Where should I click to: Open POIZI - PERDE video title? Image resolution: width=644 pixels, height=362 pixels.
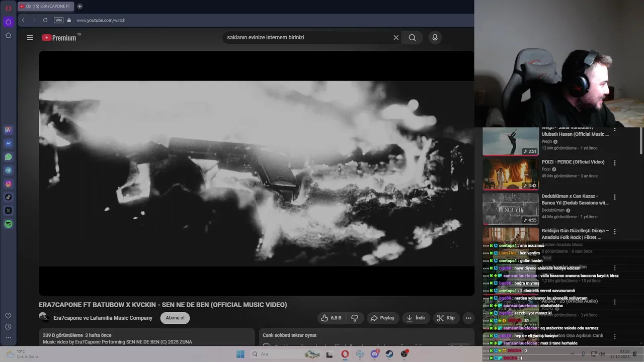(x=573, y=162)
